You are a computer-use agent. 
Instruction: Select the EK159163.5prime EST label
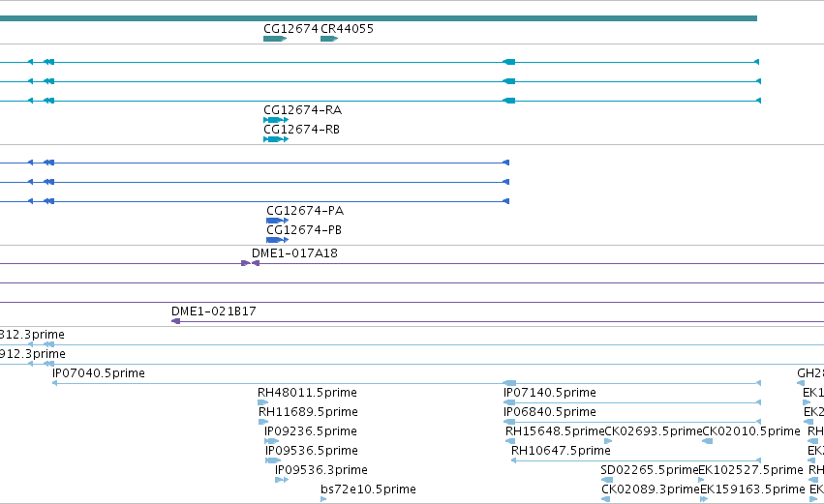(752, 489)
